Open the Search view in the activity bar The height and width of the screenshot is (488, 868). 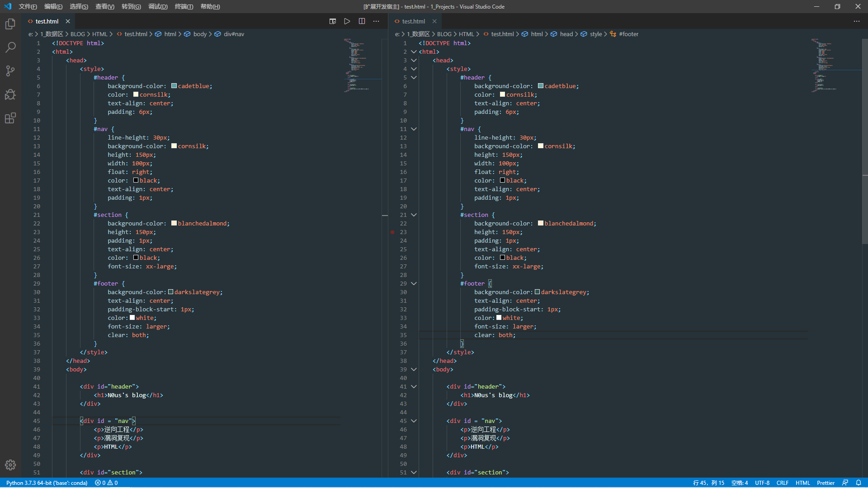pos(10,47)
